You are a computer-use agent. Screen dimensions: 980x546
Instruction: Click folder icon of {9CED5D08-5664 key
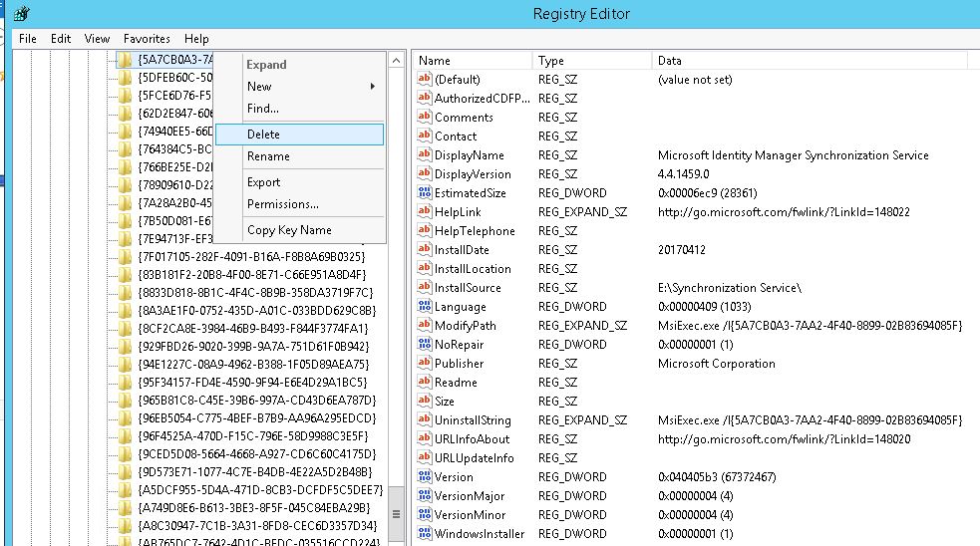pos(125,454)
